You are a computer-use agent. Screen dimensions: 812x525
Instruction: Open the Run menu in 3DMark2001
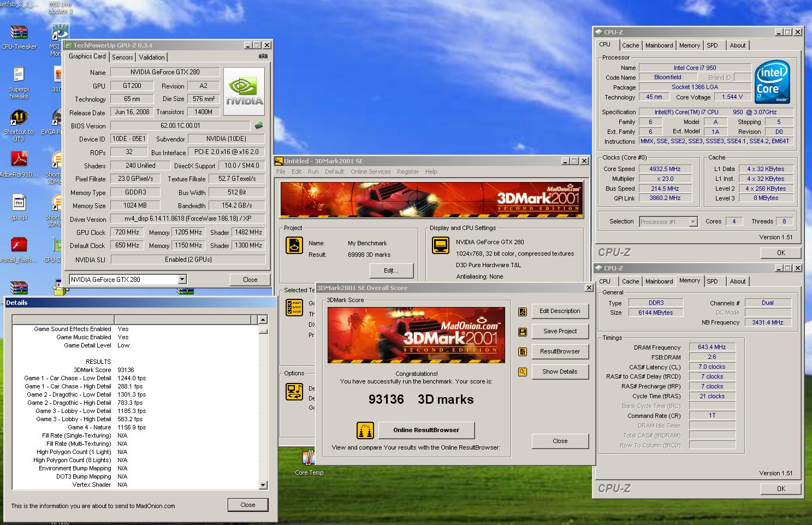click(313, 172)
